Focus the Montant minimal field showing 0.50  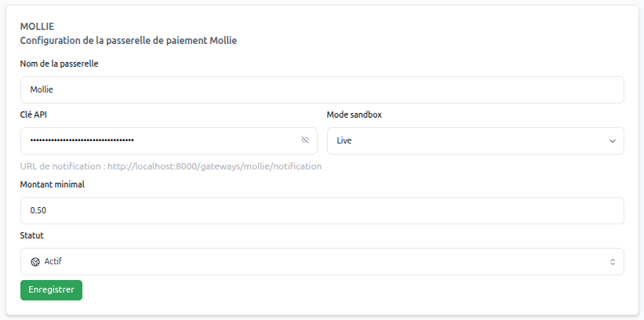click(322, 210)
